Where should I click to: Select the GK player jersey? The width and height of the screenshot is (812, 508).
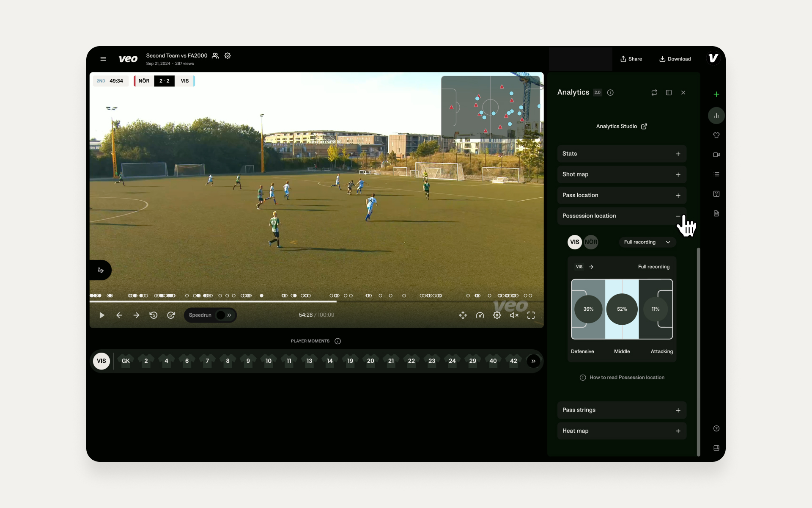click(x=126, y=361)
